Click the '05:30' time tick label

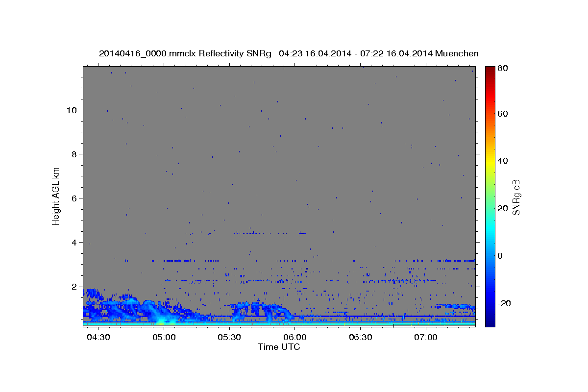229,338
